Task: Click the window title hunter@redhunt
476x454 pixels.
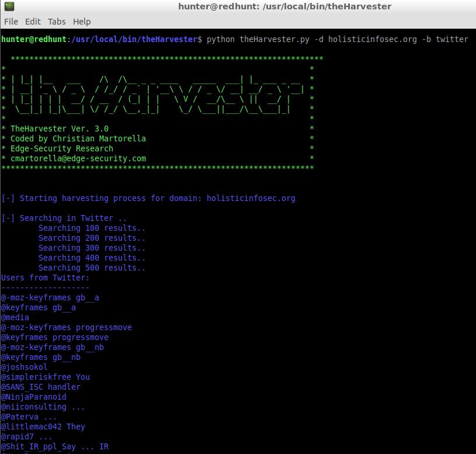Action: pyautogui.click(x=285, y=6)
